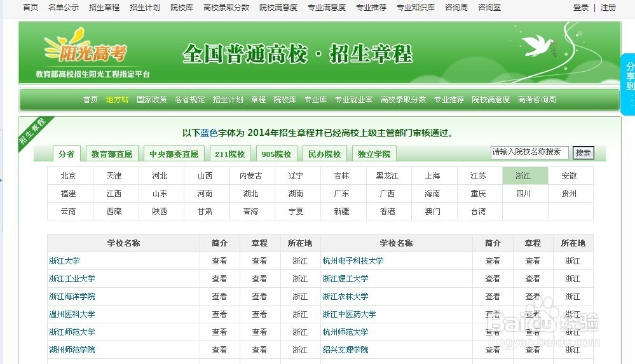
Task: Open 高考咨询周 in the green navigation bar
Action: point(536,100)
